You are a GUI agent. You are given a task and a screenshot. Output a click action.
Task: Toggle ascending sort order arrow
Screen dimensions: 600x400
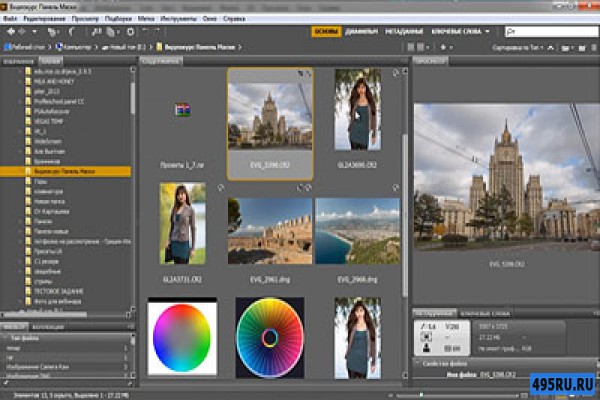551,48
